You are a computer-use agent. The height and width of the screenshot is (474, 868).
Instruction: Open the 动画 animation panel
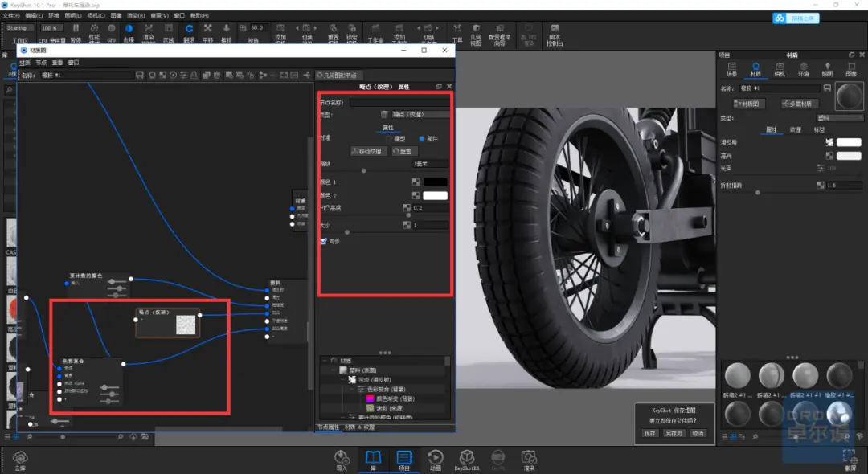[x=436, y=460]
